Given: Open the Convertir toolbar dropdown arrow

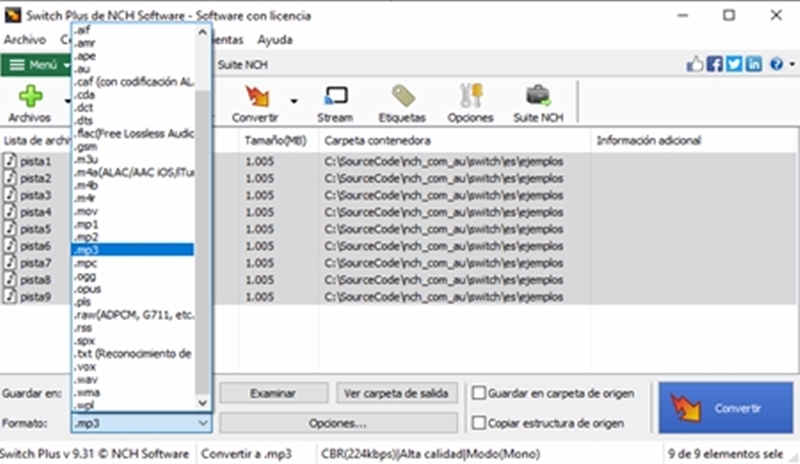Looking at the screenshot, I should 294,99.
